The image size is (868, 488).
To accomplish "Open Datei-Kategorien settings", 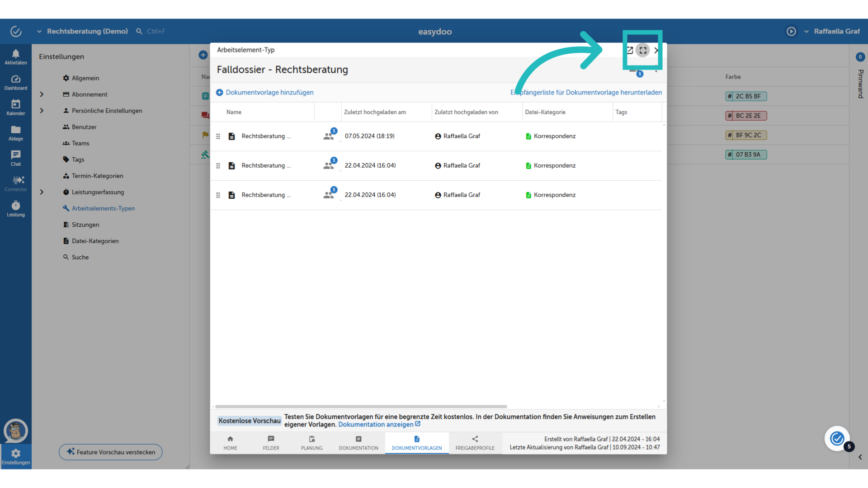I will pos(90,241).
